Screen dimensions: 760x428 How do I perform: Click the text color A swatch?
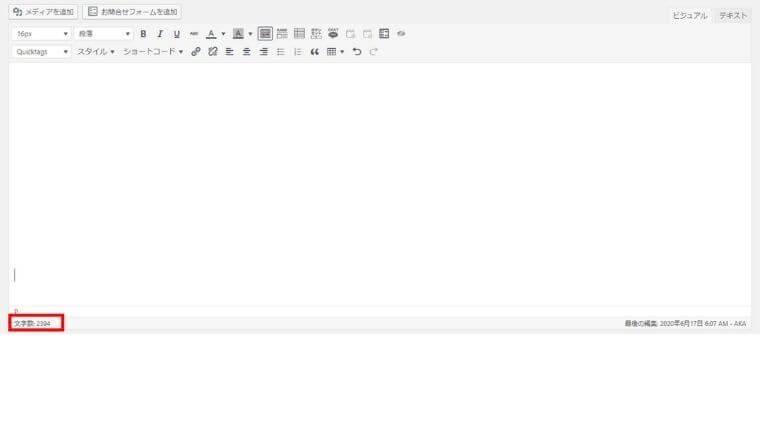211,33
